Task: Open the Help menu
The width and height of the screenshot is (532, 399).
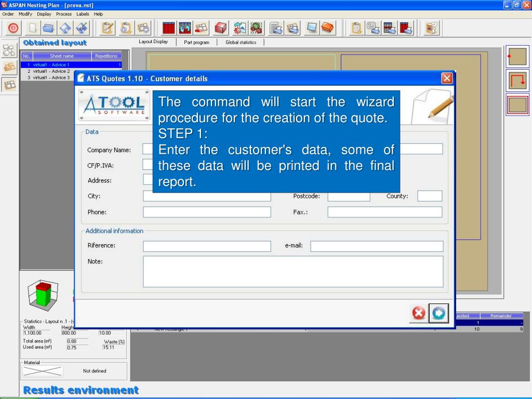Action: pyautogui.click(x=98, y=14)
